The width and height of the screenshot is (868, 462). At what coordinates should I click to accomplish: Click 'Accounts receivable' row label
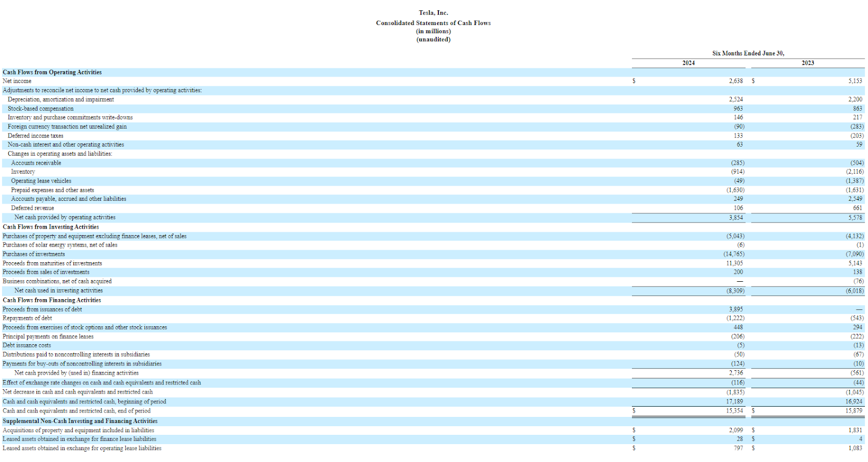point(36,163)
